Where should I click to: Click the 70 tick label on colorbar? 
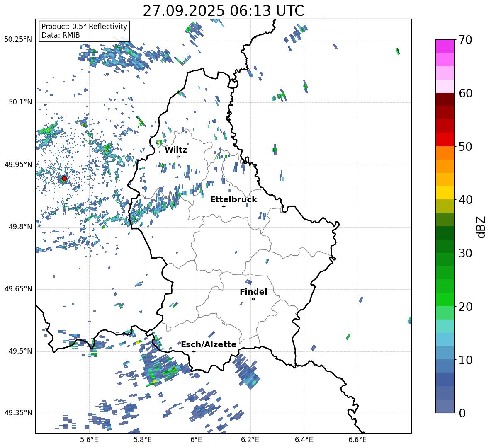[466, 40]
